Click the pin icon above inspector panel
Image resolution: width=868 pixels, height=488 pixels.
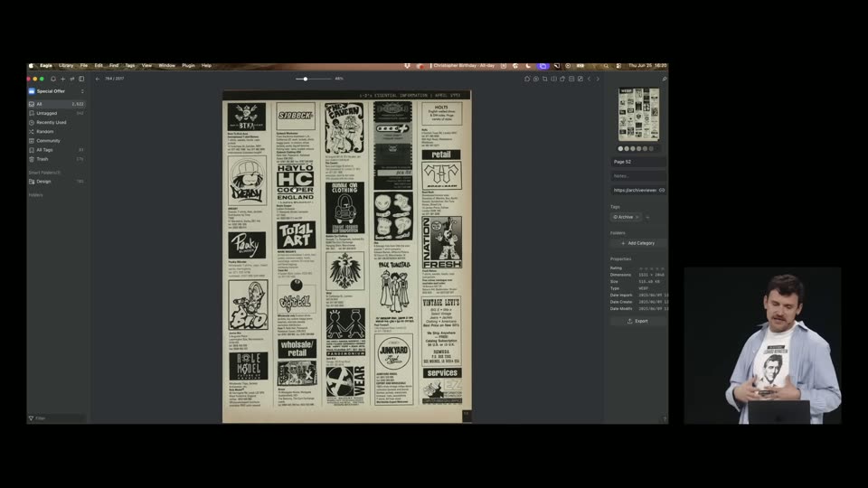[x=665, y=79]
